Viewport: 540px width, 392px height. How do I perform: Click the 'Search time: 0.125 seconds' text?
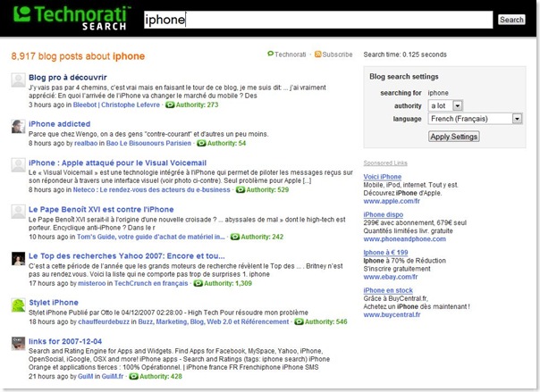tap(405, 54)
